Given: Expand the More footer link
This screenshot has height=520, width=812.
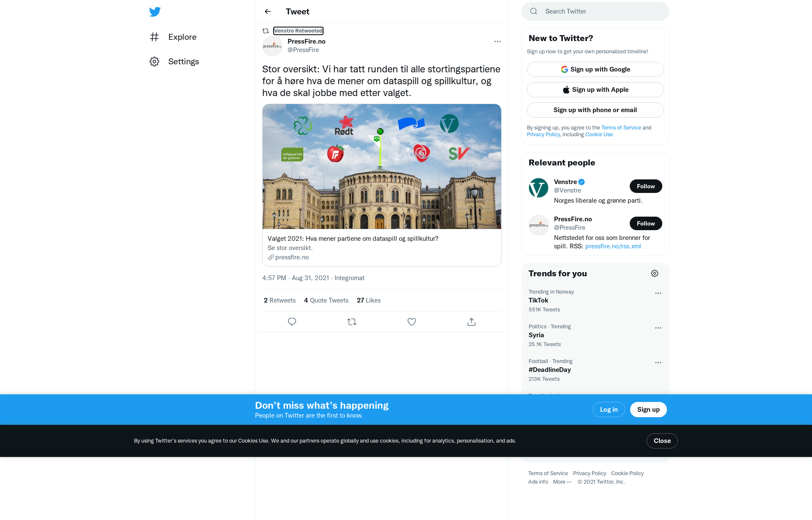Looking at the screenshot, I should pos(562,482).
